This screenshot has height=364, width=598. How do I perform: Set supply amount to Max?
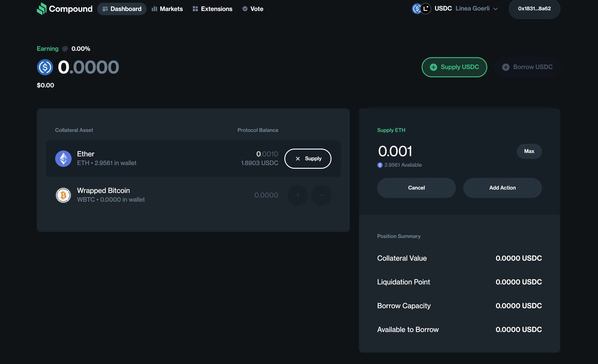(x=529, y=151)
